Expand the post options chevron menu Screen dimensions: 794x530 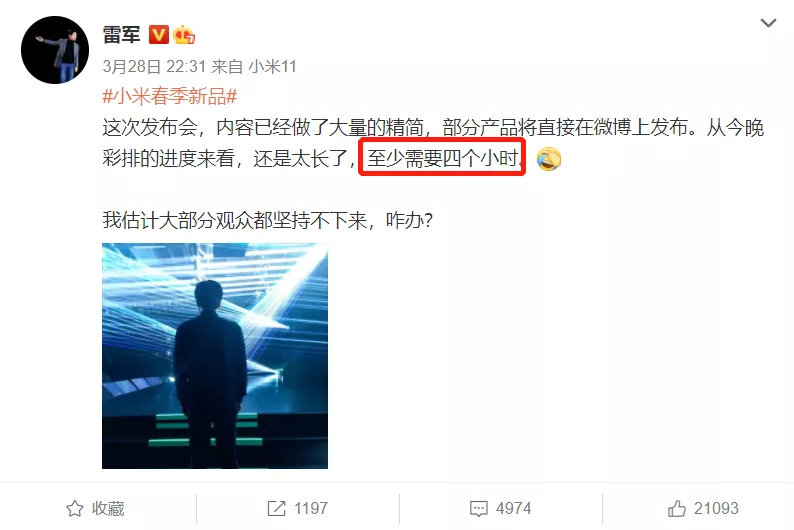pos(768,23)
